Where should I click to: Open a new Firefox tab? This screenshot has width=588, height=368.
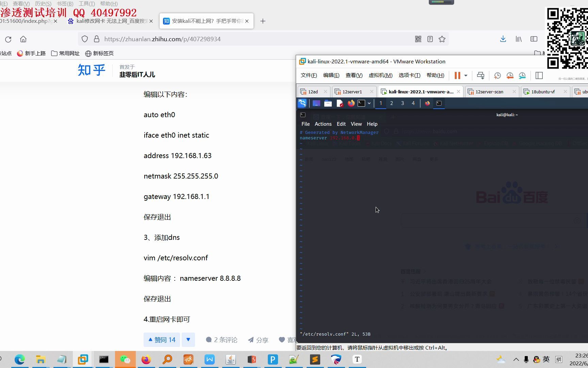(263, 21)
